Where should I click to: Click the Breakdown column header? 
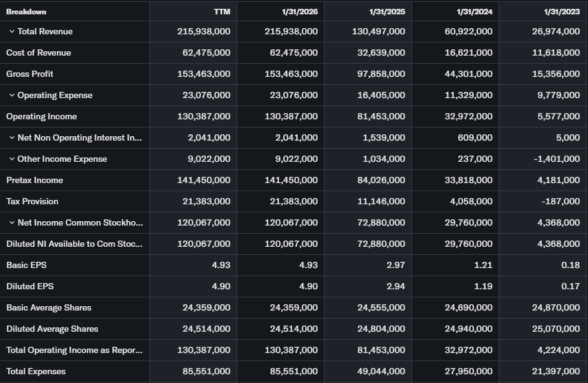pyautogui.click(x=26, y=12)
